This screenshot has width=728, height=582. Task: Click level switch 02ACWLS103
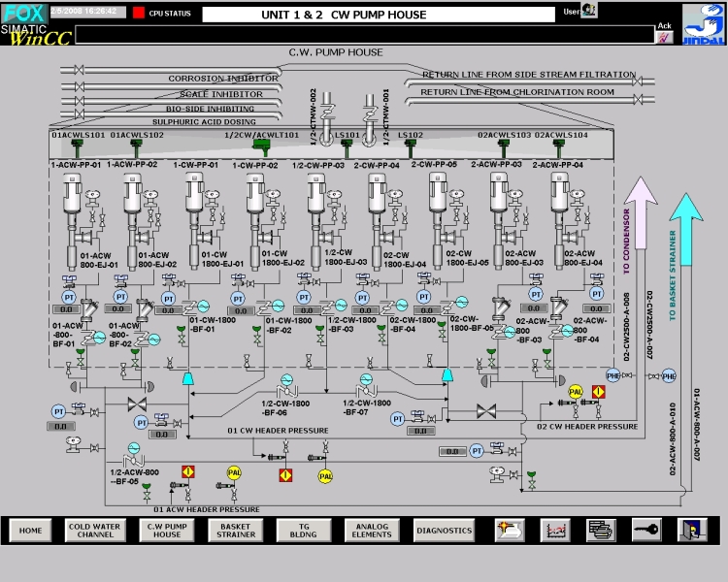(503, 148)
